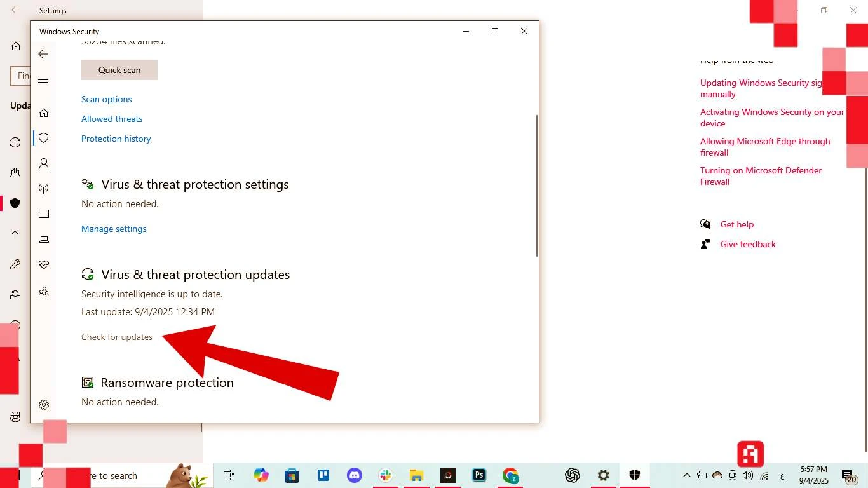Open Chrome from the taskbar
The image size is (868, 488).
pyautogui.click(x=510, y=475)
